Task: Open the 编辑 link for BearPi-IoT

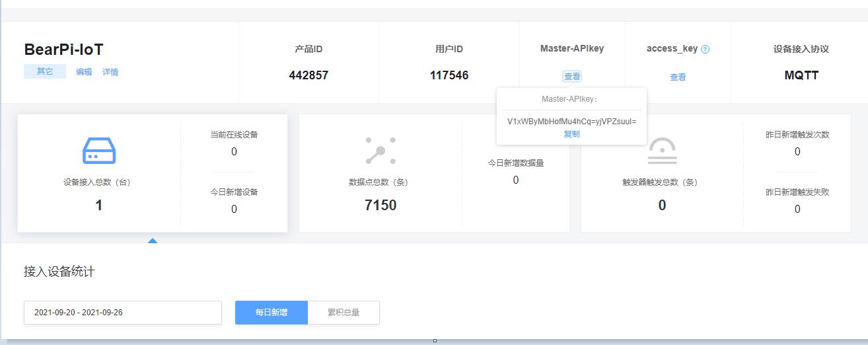Action: [84, 72]
